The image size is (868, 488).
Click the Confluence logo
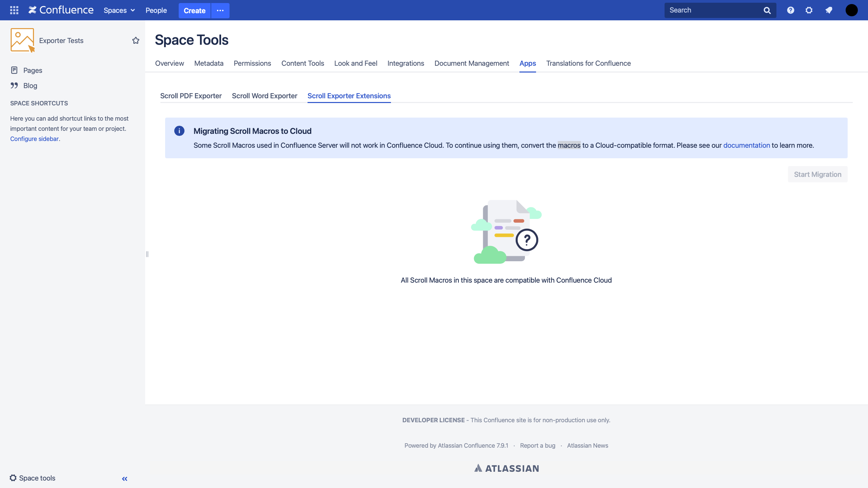click(61, 10)
